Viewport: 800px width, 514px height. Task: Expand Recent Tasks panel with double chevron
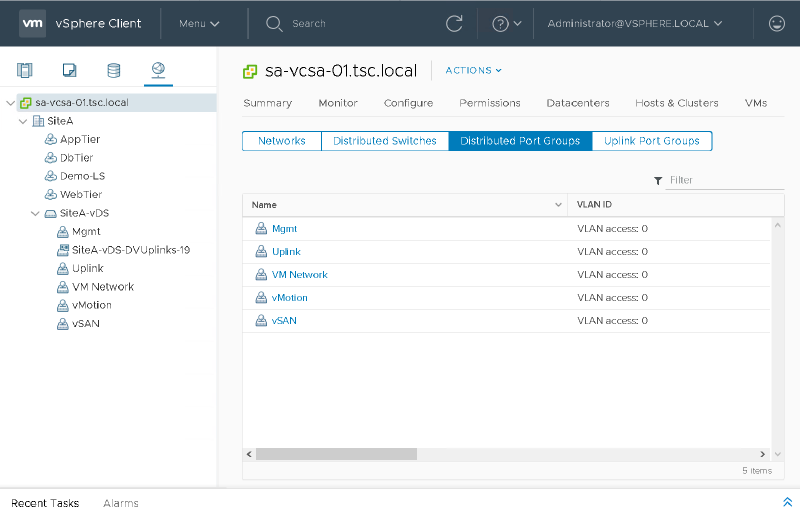point(787,502)
